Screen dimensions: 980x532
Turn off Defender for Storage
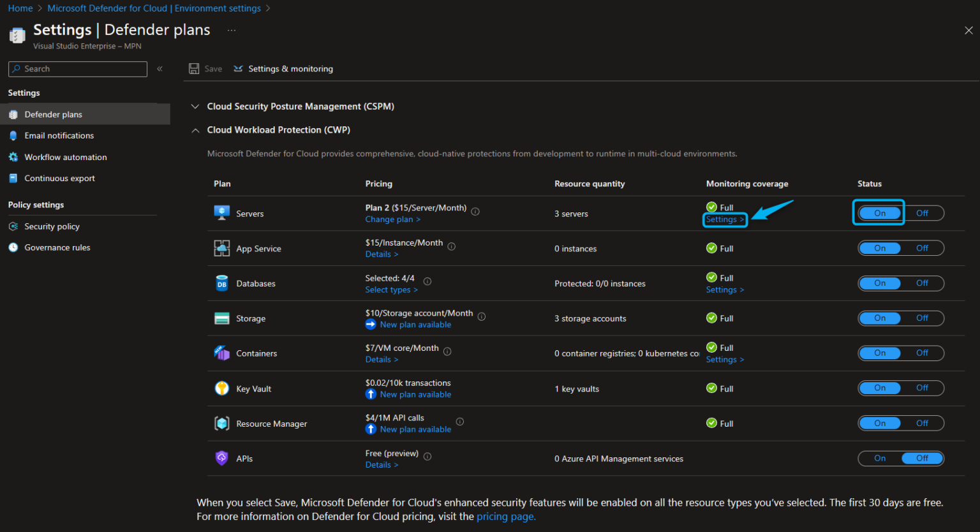pyautogui.click(x=922, y=318)
